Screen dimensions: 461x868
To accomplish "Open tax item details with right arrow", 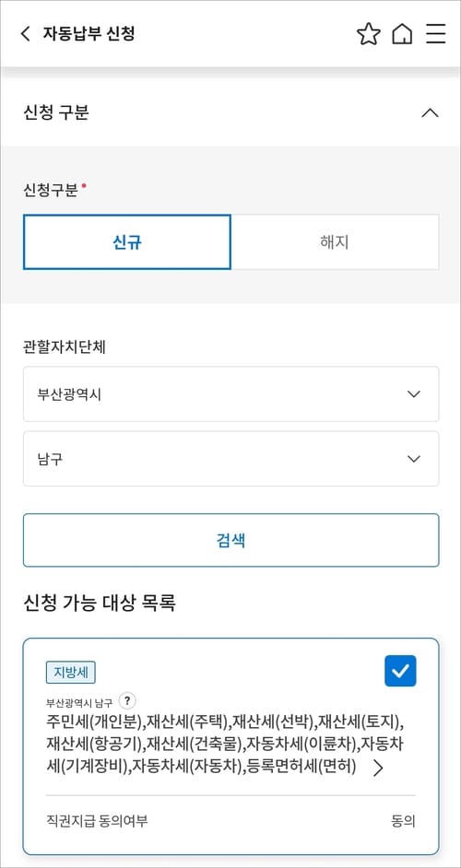I will [x=378, y=768].
